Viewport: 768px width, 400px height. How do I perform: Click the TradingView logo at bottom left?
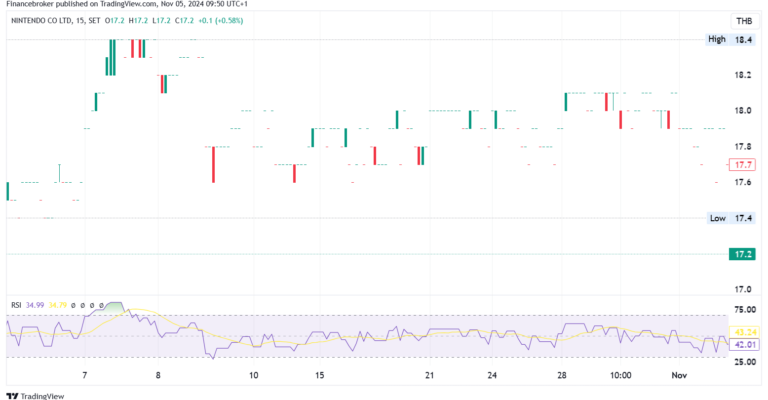point(35,396)
